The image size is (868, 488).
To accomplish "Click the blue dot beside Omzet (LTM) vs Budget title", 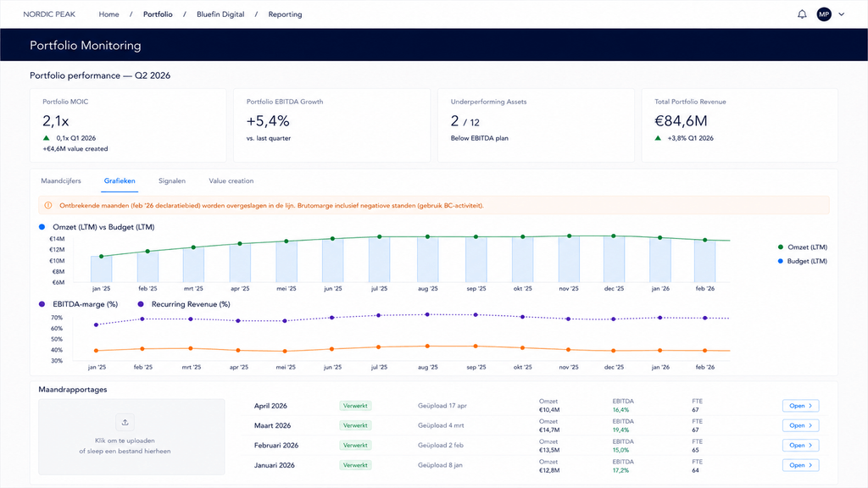I will (42, 227).
